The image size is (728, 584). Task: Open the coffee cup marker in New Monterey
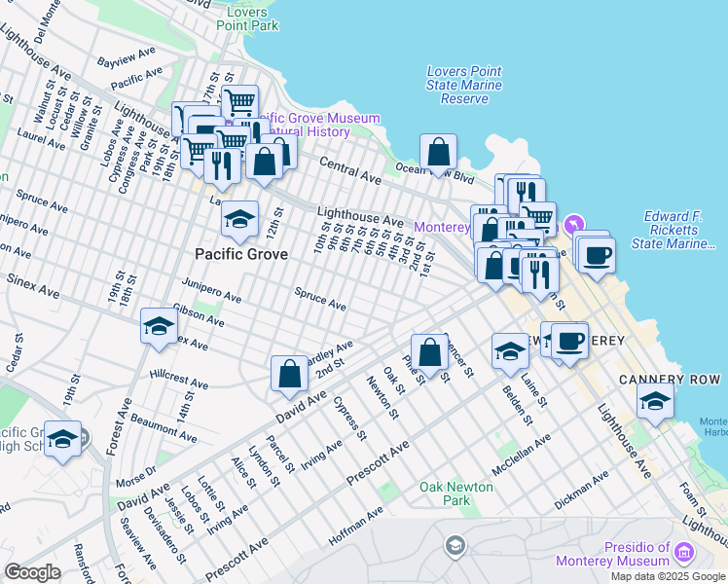570,343
